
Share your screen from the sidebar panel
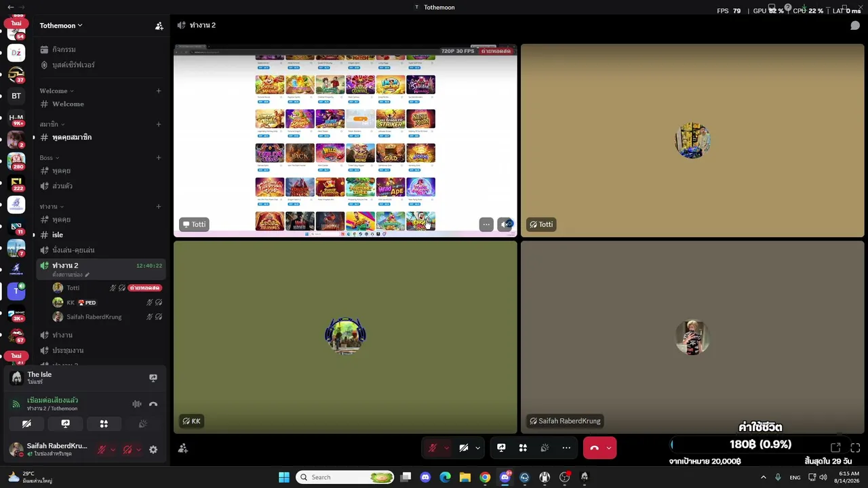click(65, 424)
